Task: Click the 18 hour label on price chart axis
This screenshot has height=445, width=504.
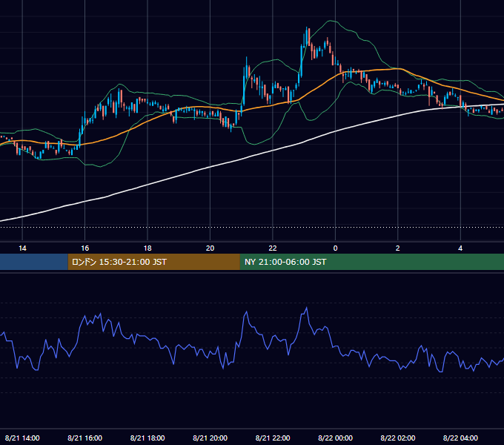Action: [x=147, y=248]
